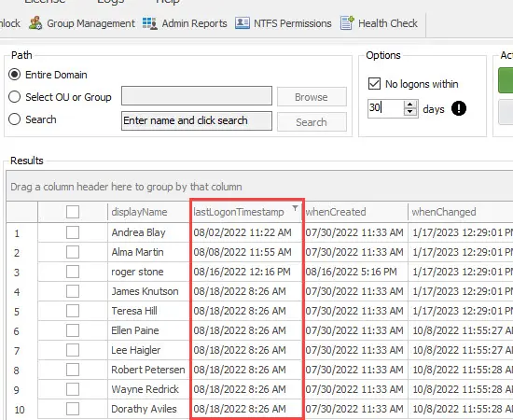Image resolution: width=513 pixels, height=420 pixels.
Task: Check the box for James Knutson
Action: (73, 291)
